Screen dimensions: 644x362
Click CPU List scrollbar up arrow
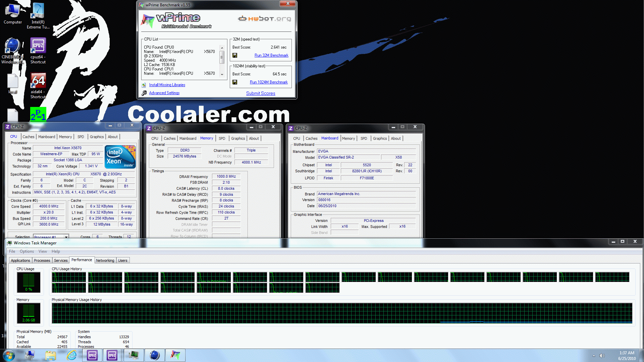[x=222, y=48]
